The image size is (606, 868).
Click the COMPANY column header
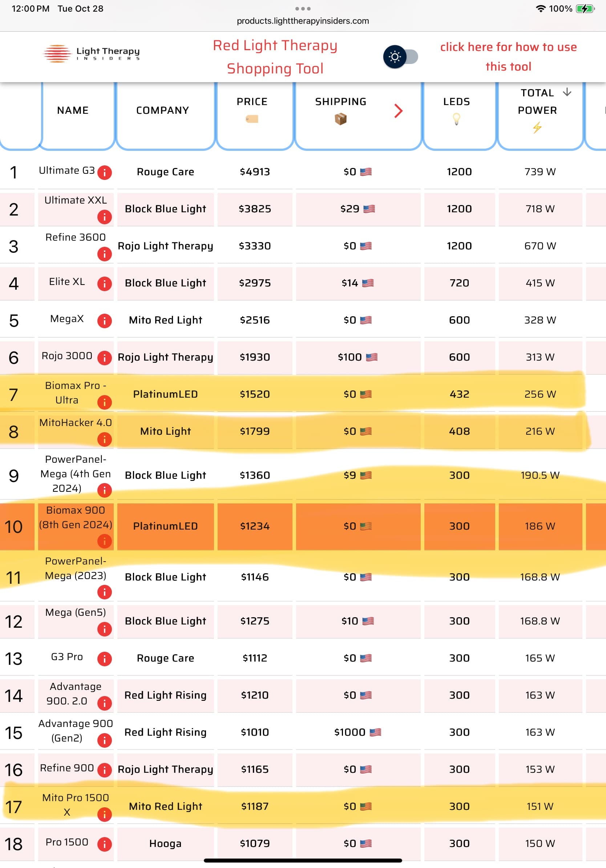click(162, 110)
